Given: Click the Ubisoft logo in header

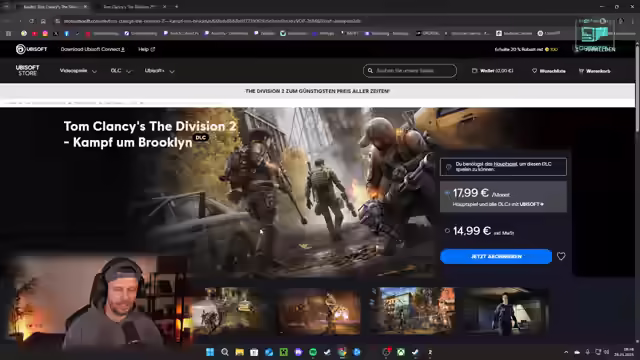Looking at the screenshot, I should coord(31,49).
